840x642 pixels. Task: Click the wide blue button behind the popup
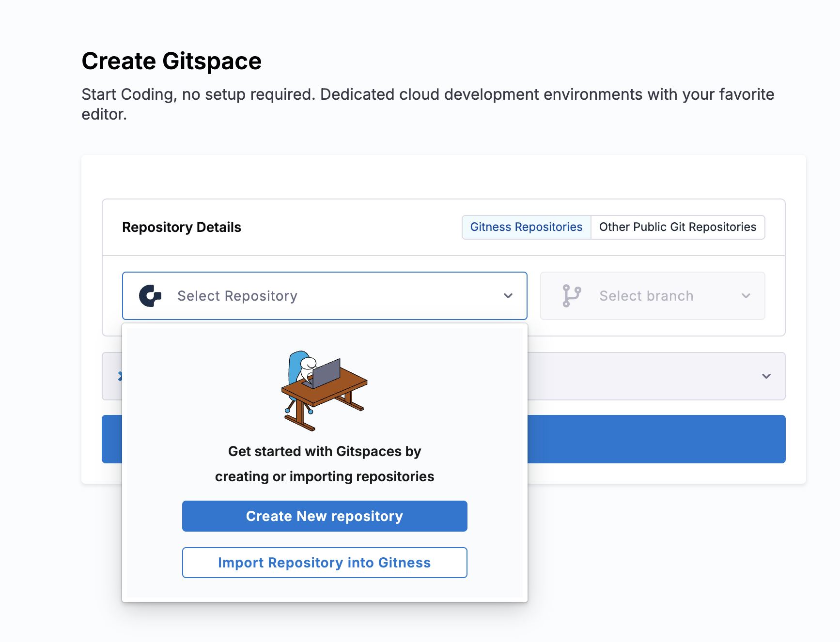656,439
